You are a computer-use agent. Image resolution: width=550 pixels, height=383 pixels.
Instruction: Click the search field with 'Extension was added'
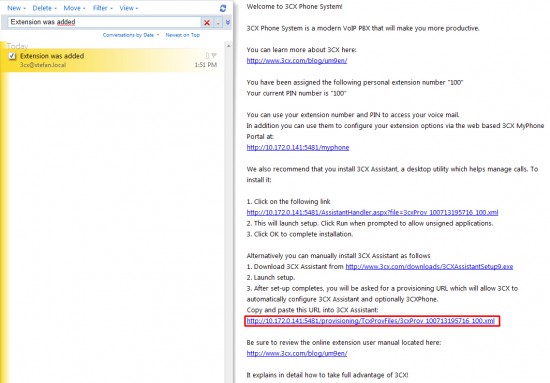(105, 22)
